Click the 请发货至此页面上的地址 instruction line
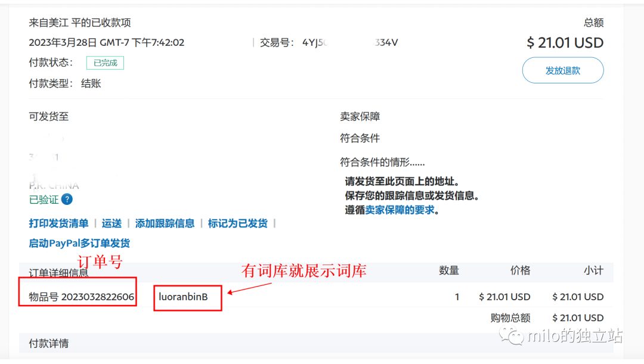Image resolution: width=644 pixels, height=364 pixels. click(402, 181)
